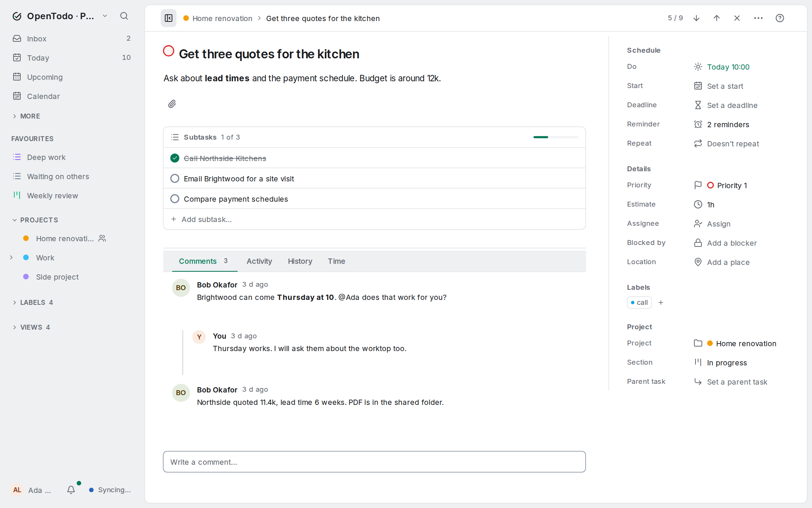Viewport: 812px width, 508px height.
Task: Expand the MORE section
Action: point(26,116)
